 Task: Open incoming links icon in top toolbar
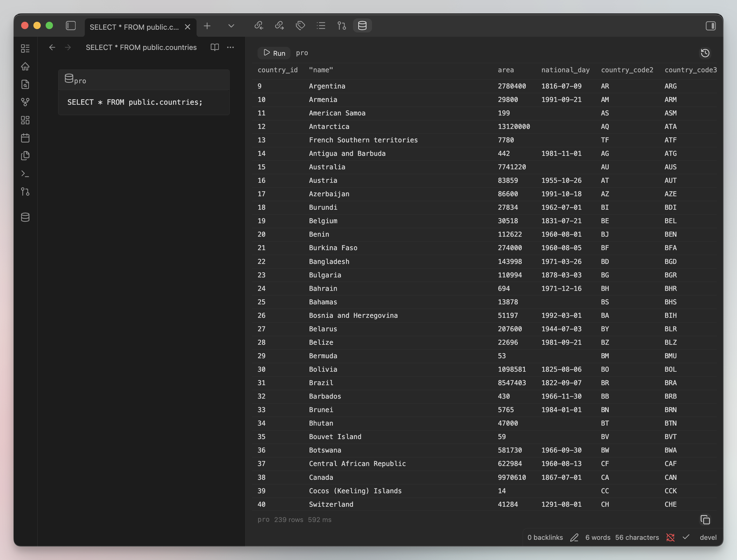[259, 26]
